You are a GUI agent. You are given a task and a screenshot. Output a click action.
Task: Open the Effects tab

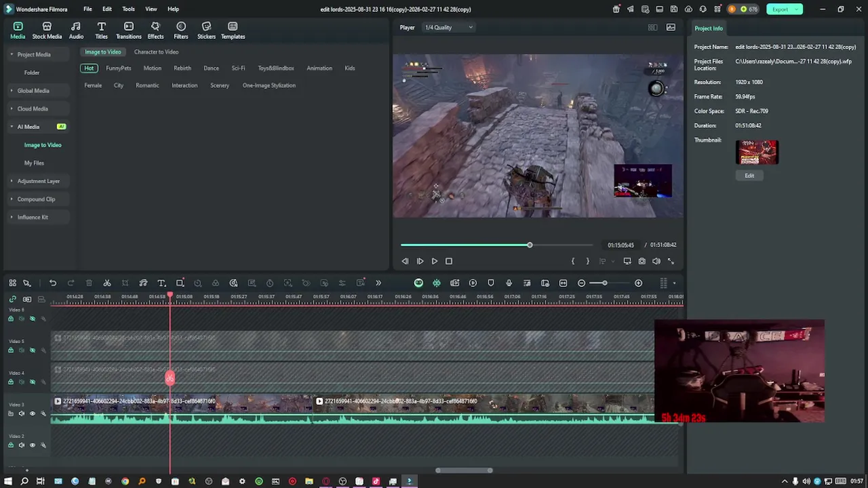point(155,30)
